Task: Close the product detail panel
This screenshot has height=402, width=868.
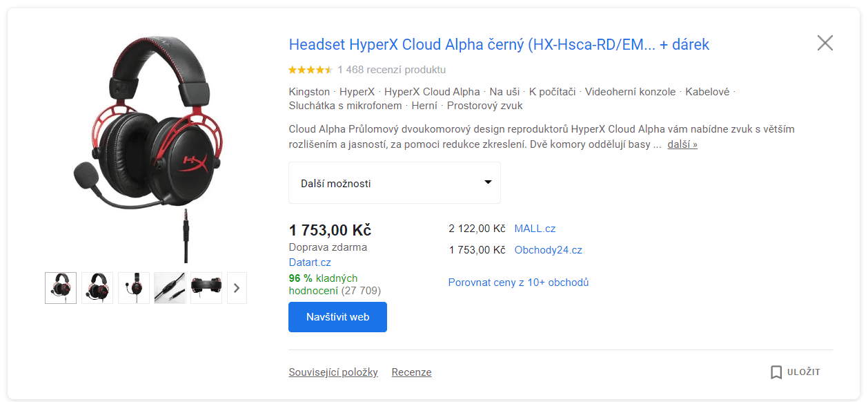Action: click(825, 43)
